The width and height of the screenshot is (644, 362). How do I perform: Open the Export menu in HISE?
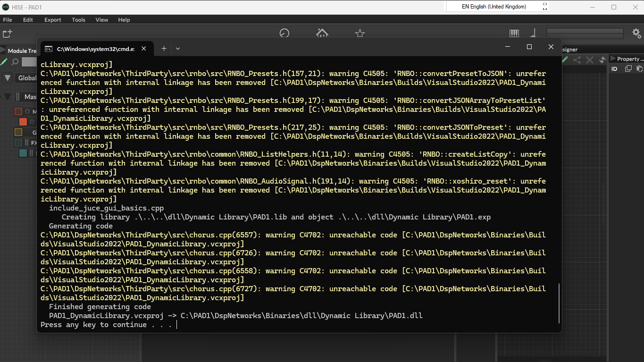tap(52, 20)
